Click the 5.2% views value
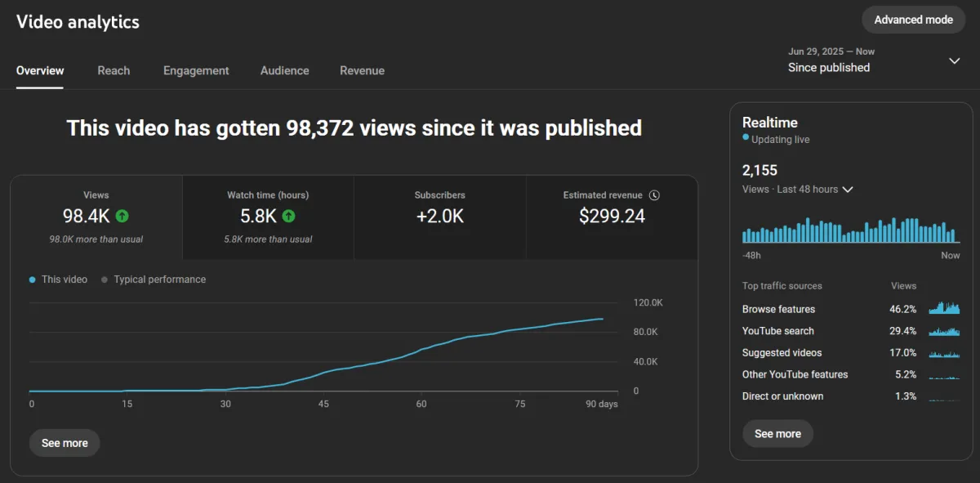Viewport: 980px width, 483px height. [906, 374]
